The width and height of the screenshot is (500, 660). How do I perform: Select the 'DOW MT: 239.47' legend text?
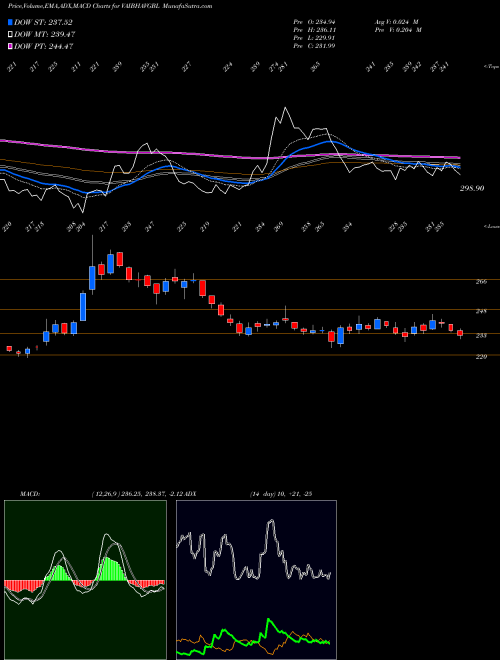click(45, 35)
